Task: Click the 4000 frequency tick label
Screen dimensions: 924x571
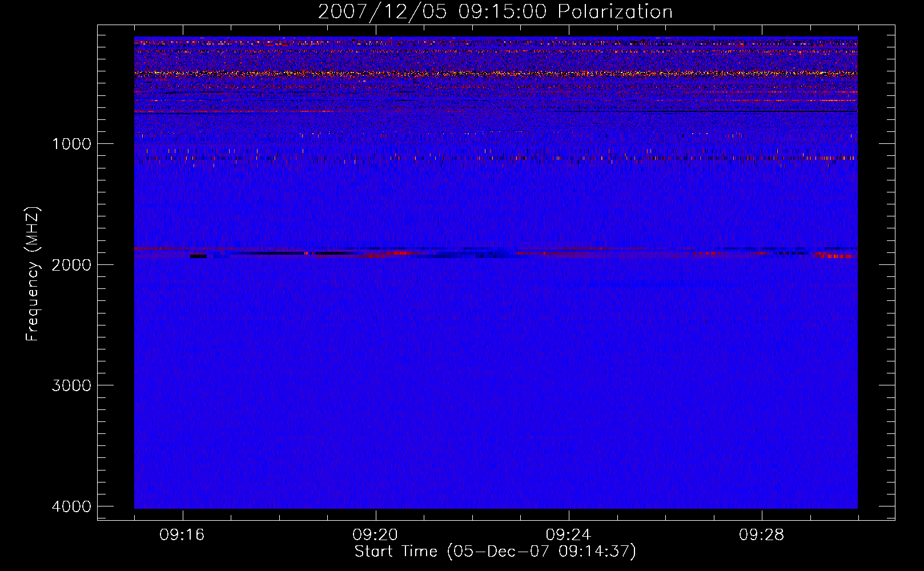Action: point(71,506)
